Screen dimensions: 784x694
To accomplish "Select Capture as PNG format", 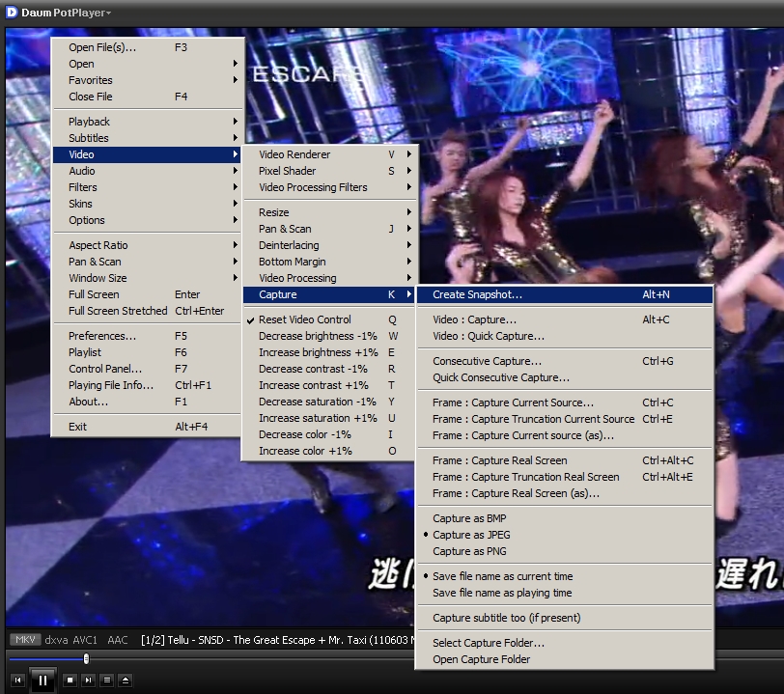I will pyautogui.click(x=469, y=551).
